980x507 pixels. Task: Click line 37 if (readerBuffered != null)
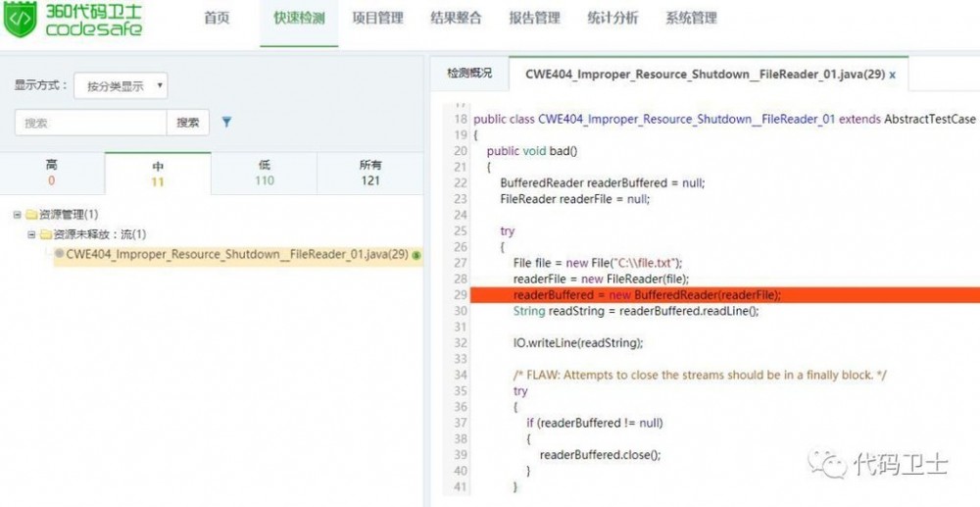pos(595,423)
